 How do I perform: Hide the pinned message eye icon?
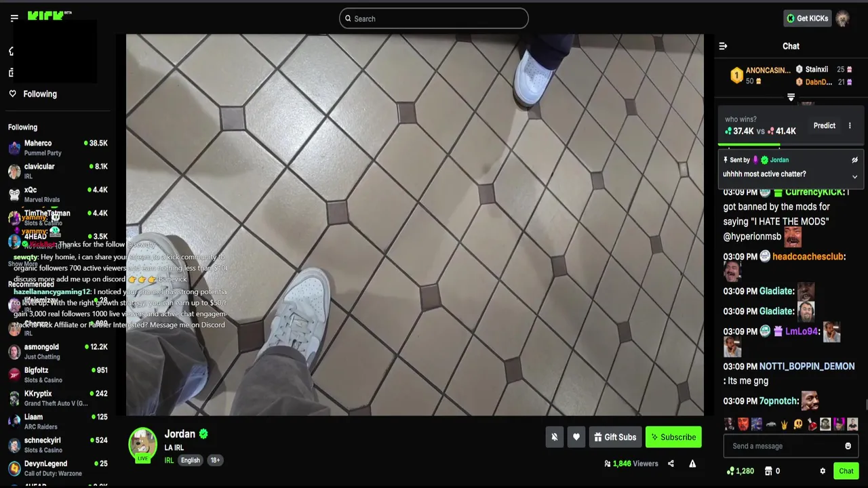pyautogui.click(x=854, y=160)
